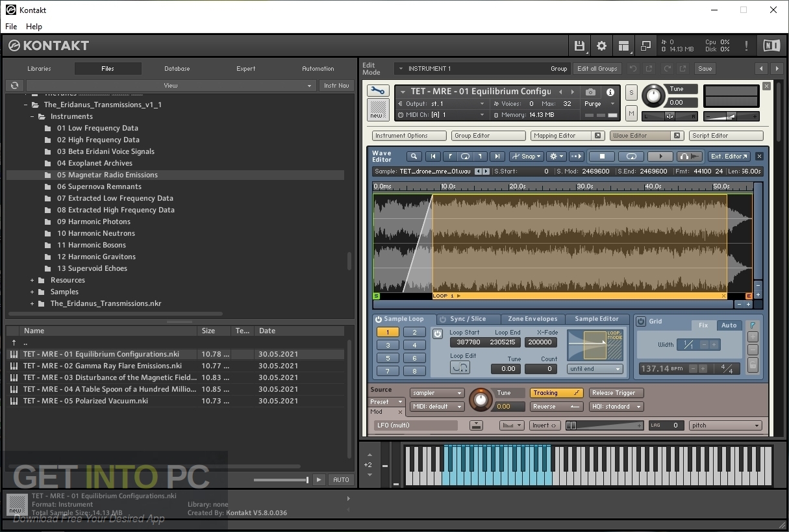The width and height of the screenshot is (789, 532).
Task: Click the jump to loop start icon
Action: (x=449, y=156)
